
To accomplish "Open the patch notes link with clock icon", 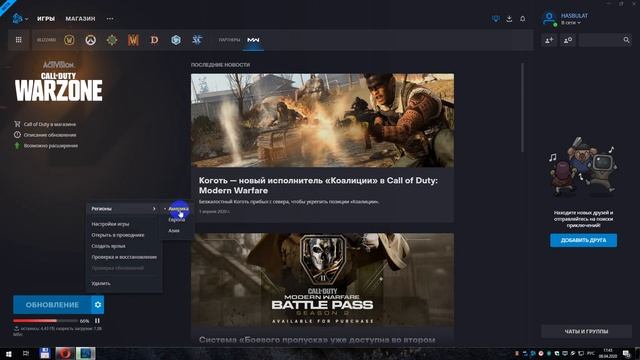I will 49,135.
